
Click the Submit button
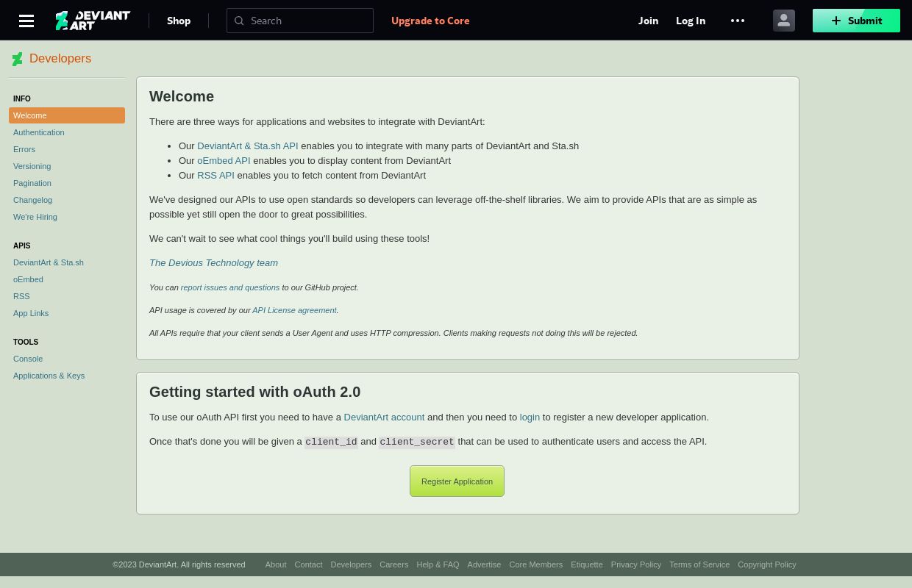coord(856,21)
